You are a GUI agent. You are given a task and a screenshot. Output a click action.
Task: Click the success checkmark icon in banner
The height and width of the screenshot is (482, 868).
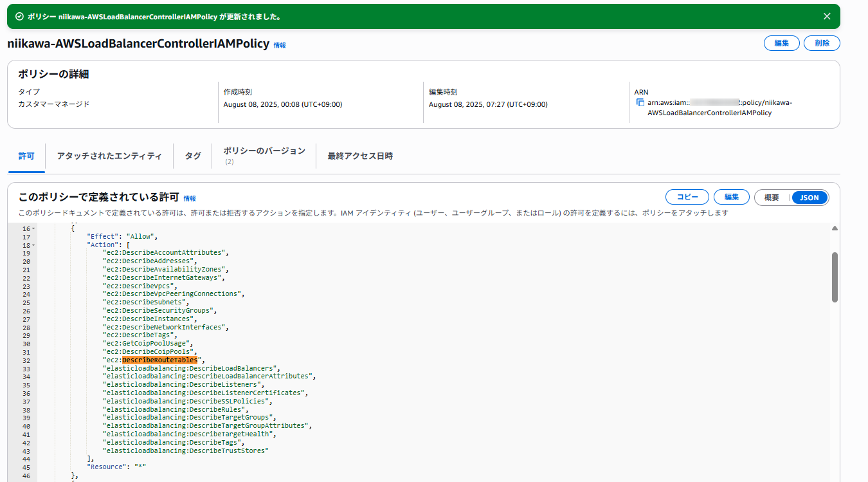[19, 17]
